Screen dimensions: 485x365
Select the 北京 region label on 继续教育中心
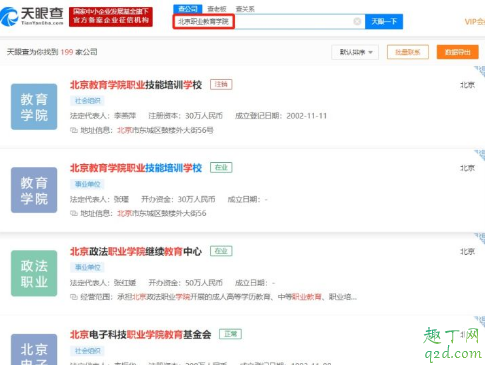[x=467, y=252]
